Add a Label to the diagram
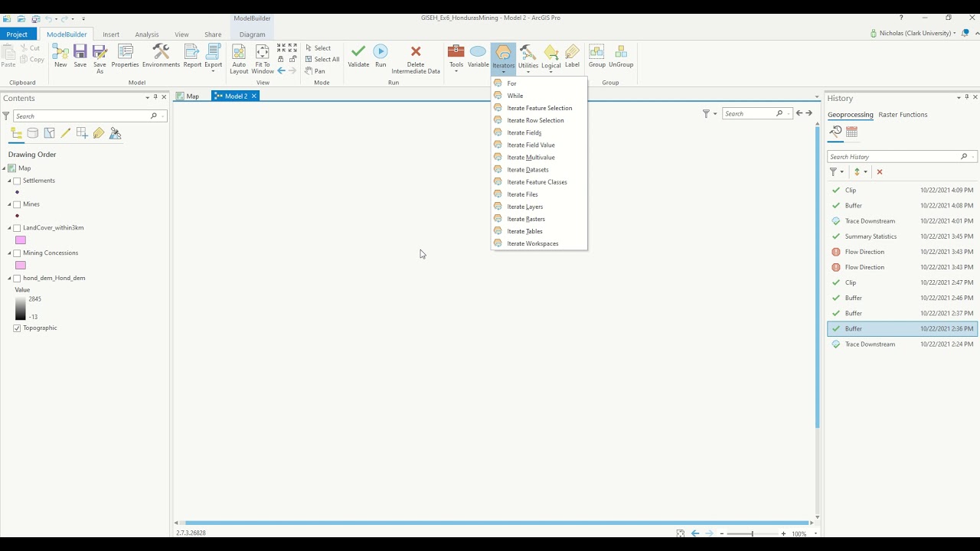Image resolution: width=980 pixels, height=551 pixels. point(572,56)
